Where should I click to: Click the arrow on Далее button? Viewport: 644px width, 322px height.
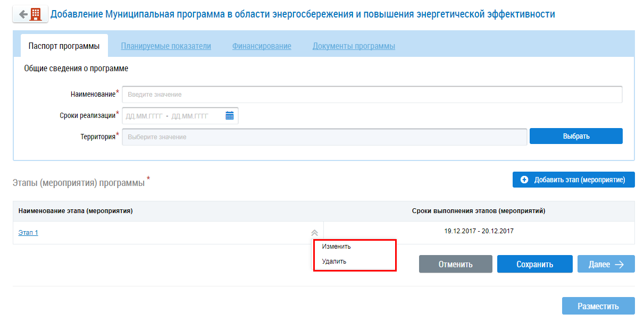[619, 264]
